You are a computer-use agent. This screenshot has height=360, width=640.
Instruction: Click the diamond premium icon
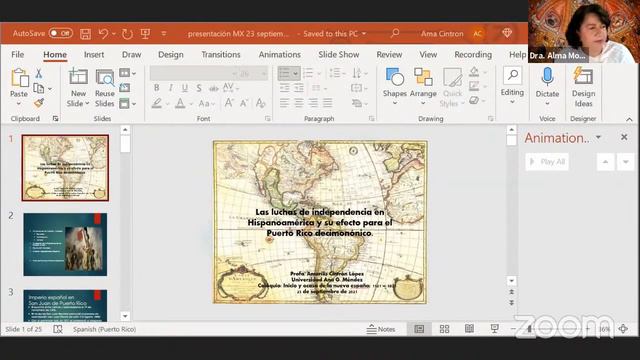click(x=507, y=33)
